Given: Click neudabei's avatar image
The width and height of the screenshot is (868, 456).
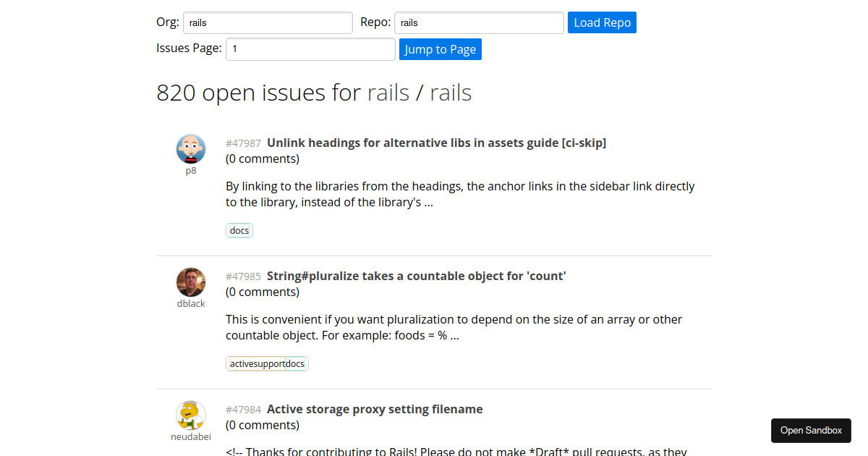Looking at the screenshot, I should (x=190, y=414).
